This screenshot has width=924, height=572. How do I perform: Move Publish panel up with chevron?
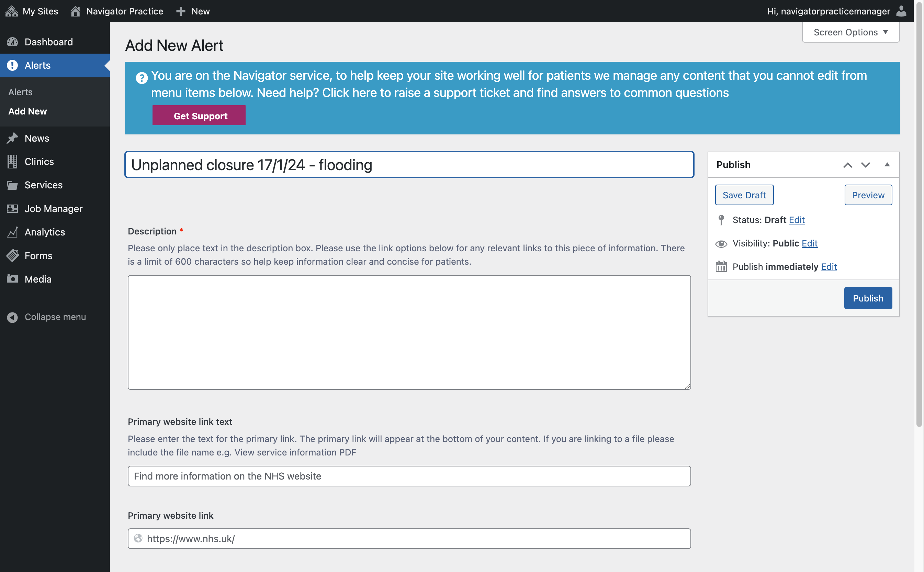(x=848, y=165)
